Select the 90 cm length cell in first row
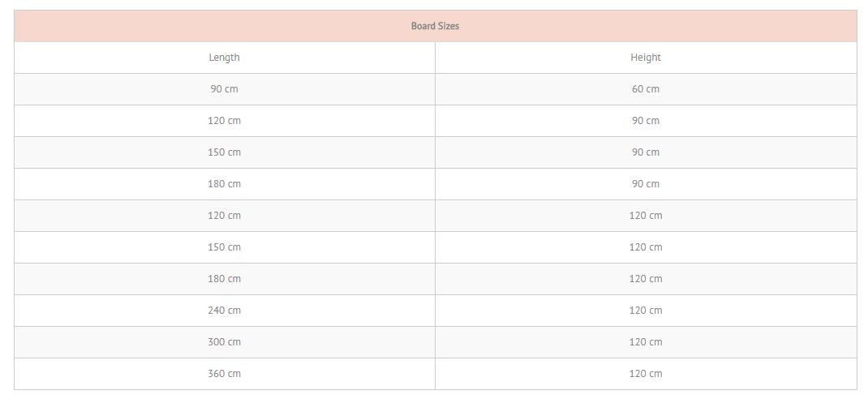868x403 pixels. tap(225, 89)
